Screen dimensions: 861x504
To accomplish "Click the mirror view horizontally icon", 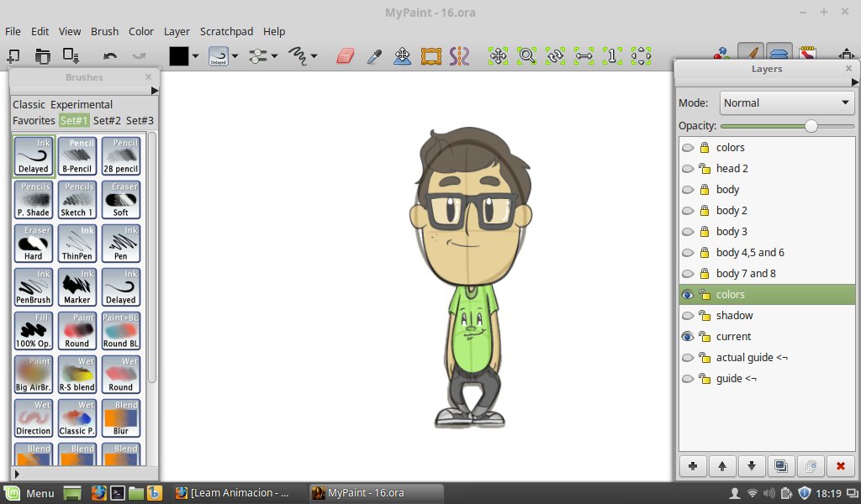I will pos(584,55).
